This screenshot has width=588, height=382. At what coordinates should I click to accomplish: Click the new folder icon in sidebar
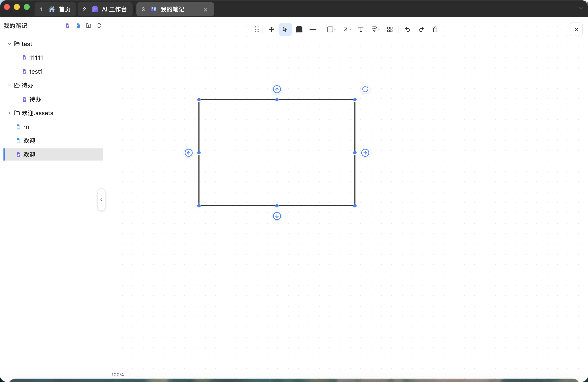89,25
